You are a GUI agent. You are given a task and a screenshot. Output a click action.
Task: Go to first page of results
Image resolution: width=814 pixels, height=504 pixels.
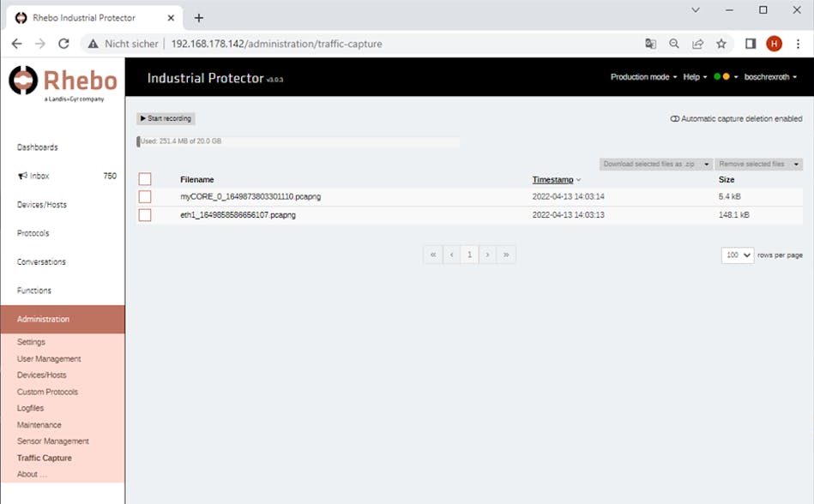[x=433, y=255]
